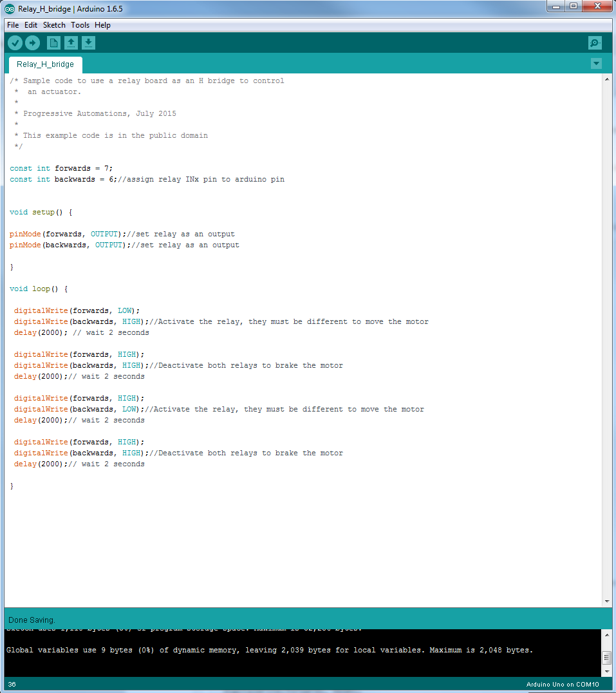Minimize the Arduino window

click(x=556, y=6)
